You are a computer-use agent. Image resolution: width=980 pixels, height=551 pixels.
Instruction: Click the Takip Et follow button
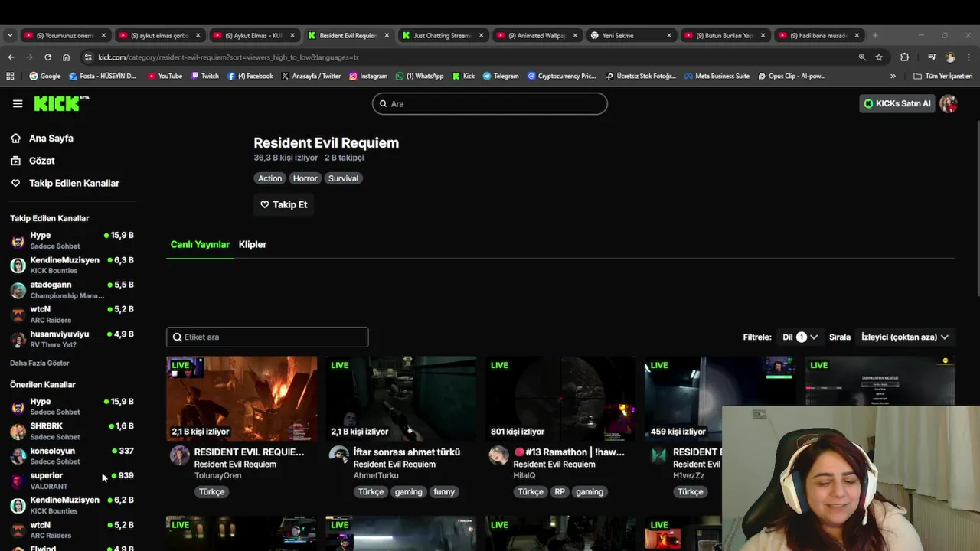tap(283, 204)
